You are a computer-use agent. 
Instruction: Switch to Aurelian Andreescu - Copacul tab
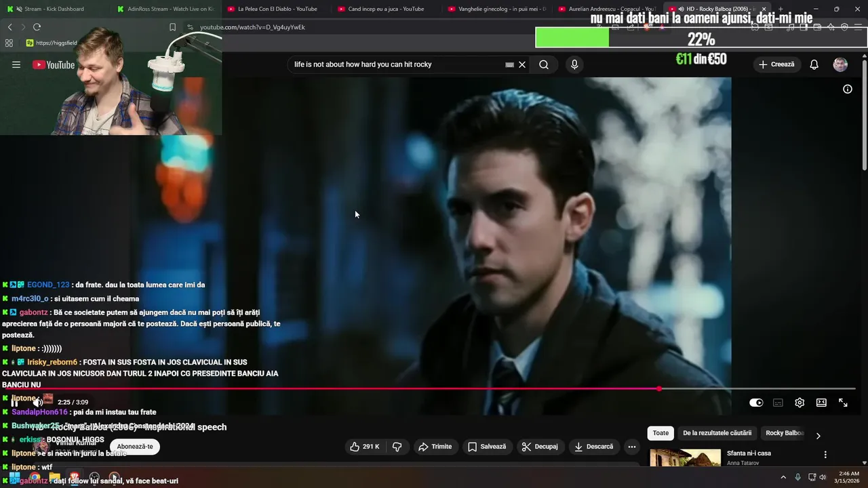point(608,9)
